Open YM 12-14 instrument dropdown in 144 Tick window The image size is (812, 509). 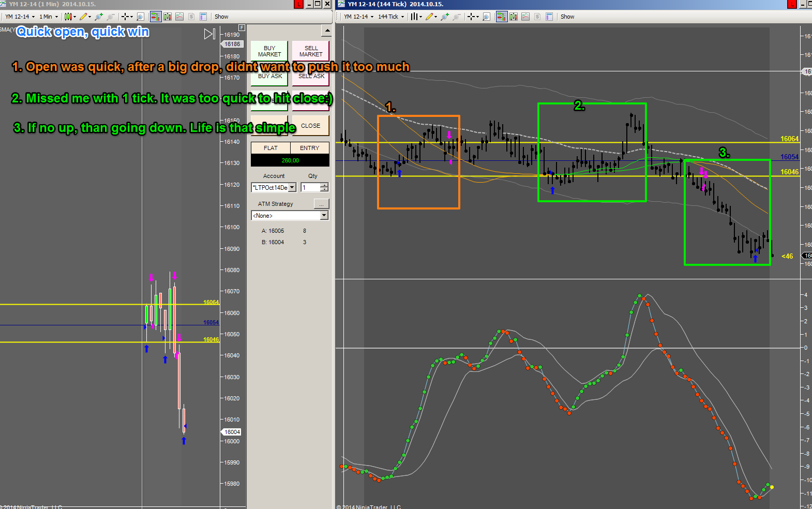[x=358, y=17]
